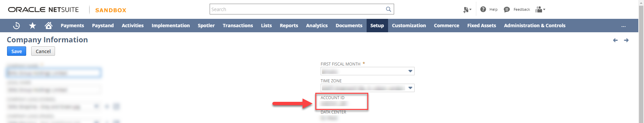Go to the Home house icon
The height and width of the screenshot is (123, 644).
point(49,25)
